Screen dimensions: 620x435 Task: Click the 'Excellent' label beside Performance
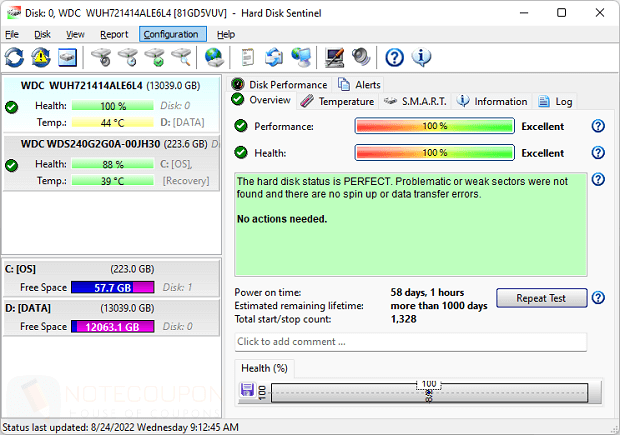(542, 127)
